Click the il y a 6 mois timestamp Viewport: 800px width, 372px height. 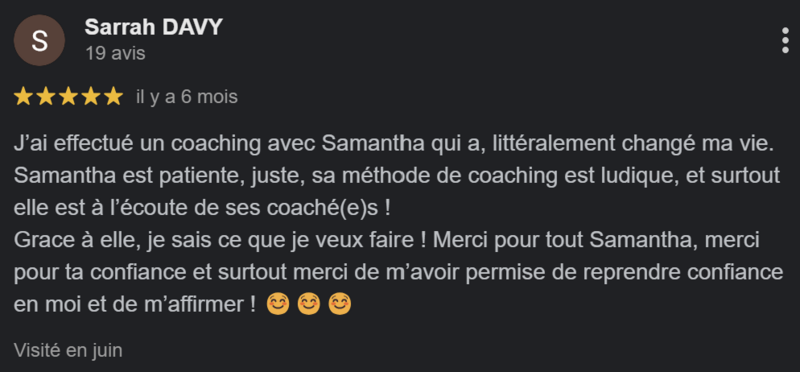[187, 96]
